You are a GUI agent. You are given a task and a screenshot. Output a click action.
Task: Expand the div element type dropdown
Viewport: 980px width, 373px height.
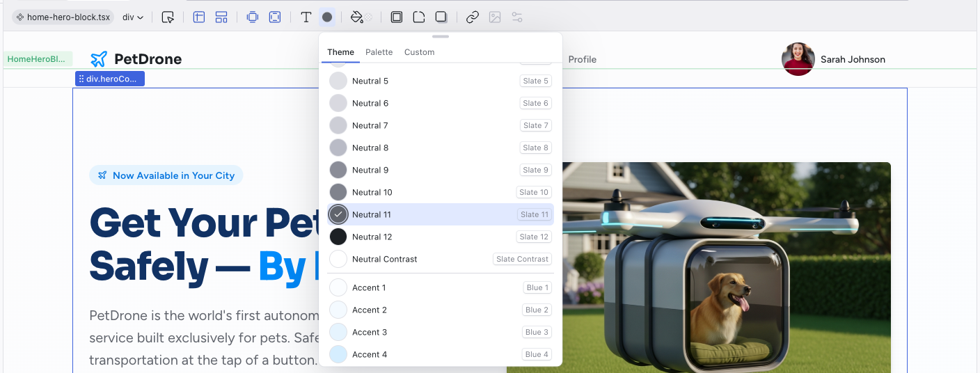click(133, 17)
